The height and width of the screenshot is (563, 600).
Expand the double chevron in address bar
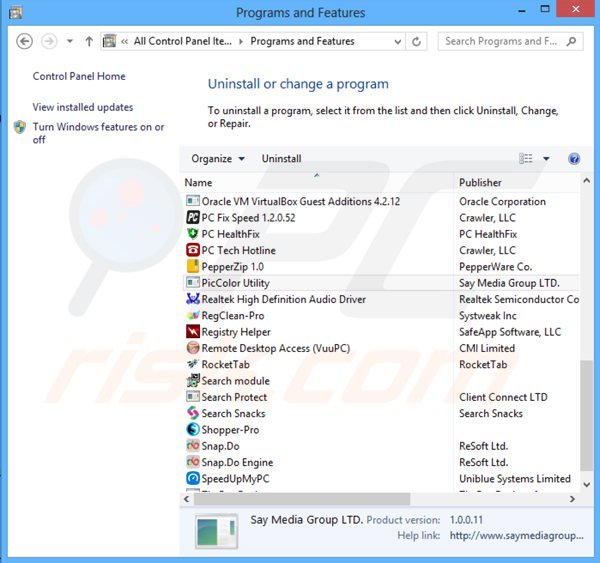124,41
